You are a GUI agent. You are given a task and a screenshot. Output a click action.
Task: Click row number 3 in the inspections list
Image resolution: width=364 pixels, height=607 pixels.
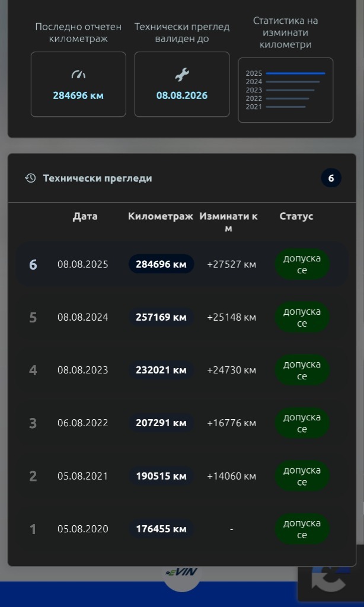33,423
